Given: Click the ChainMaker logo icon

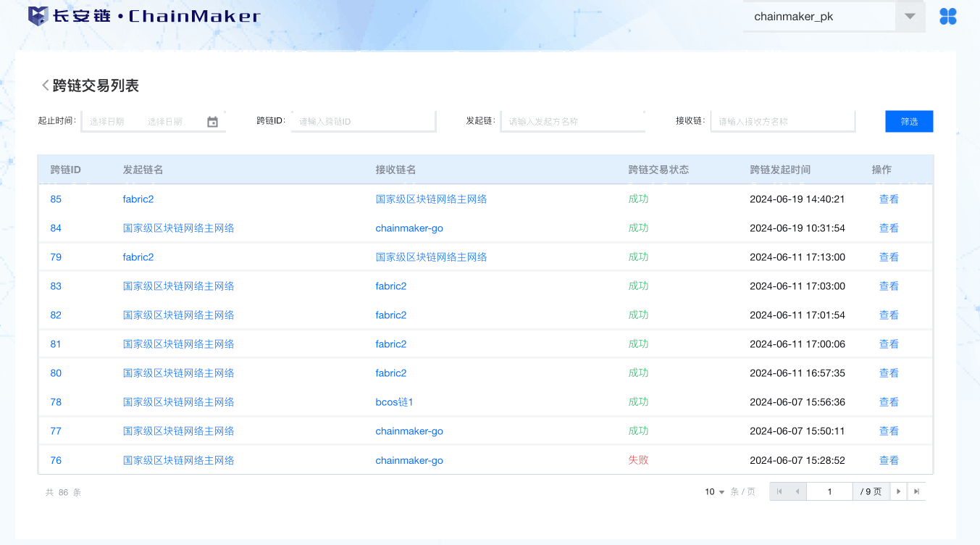Looking at the screenshot, I should coord(38,16).
